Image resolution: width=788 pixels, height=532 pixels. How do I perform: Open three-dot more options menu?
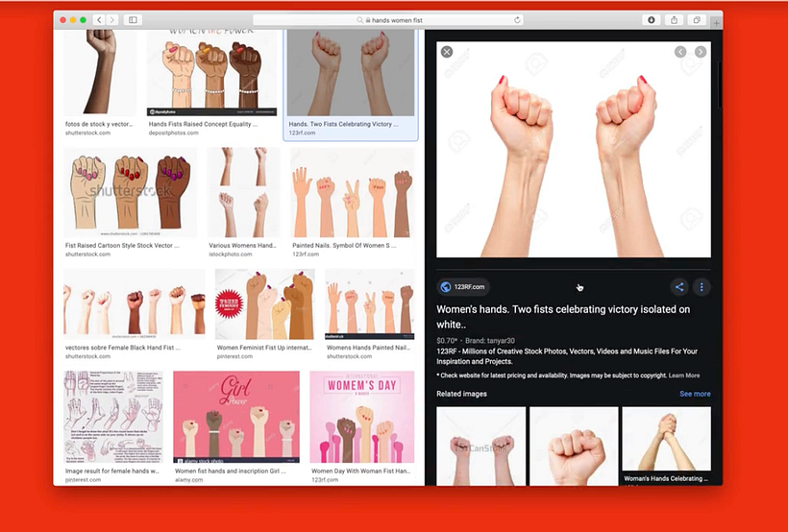[x=702, y=286]
